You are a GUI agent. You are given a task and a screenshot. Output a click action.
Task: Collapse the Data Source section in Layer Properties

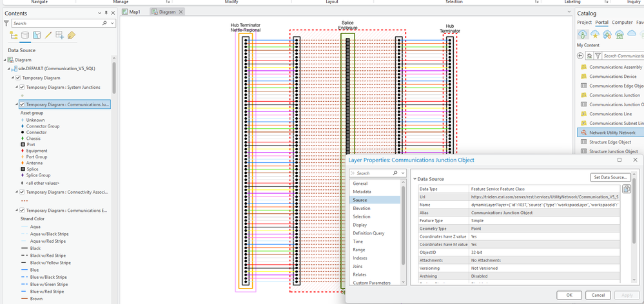415,179
